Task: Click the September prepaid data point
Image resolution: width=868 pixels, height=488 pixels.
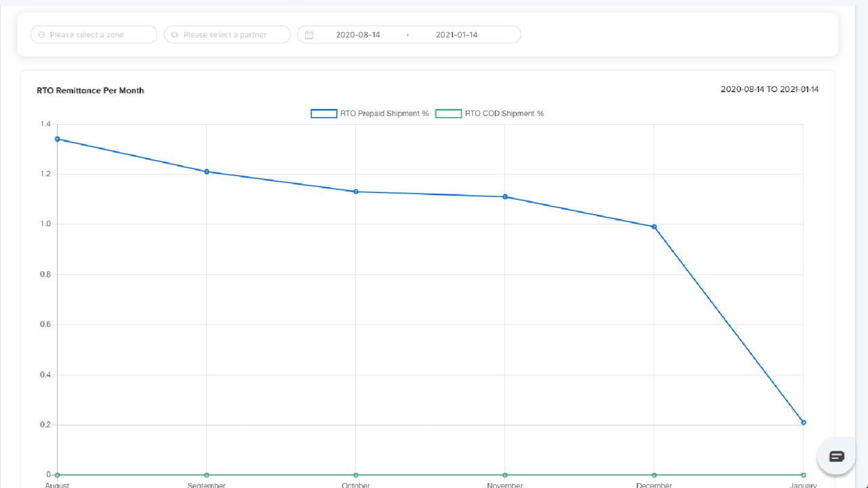Action: [x=207, y=171]
